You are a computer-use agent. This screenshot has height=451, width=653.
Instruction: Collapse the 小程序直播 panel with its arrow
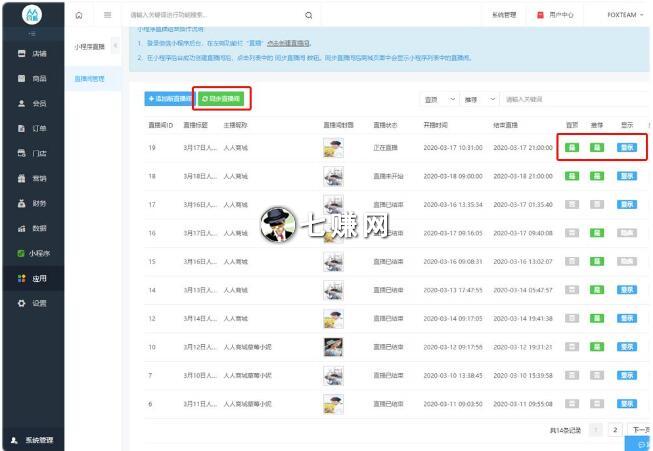coord(115,45)
